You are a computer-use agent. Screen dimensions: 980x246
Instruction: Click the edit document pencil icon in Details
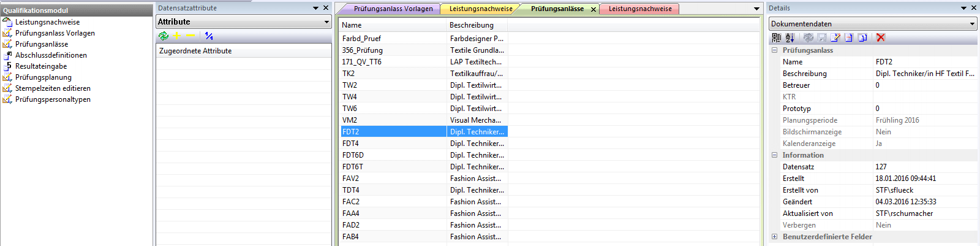tap(835, 37)
